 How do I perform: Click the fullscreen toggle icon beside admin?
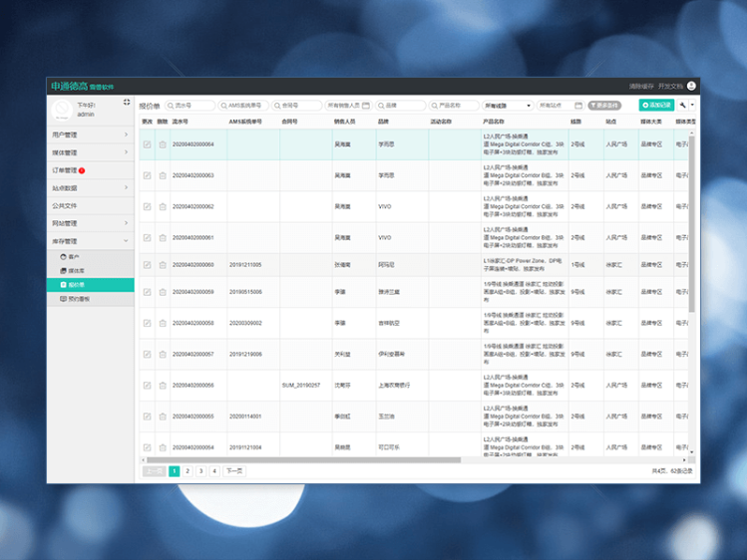tap(127, 102)
